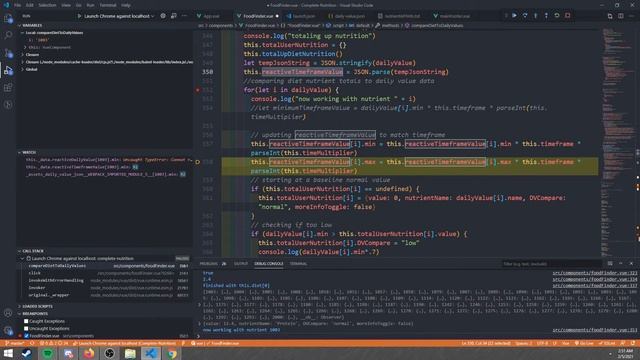Image resolution: width=640 pixels, height=360 pixels.
Task: Switch to launch.json editor tab
Action: point(304,16)
